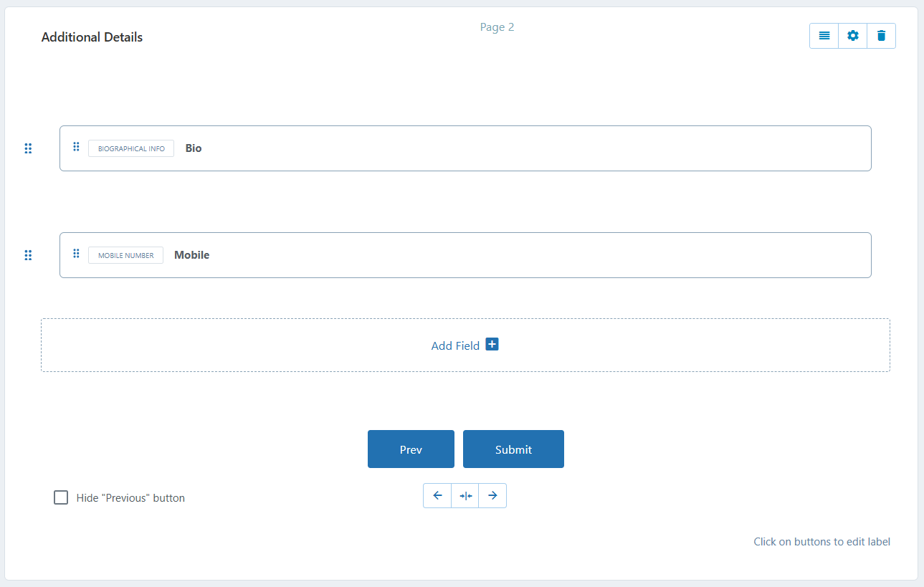Click the section rows list icon
The image size is (924, 587).
pos(824,36)
